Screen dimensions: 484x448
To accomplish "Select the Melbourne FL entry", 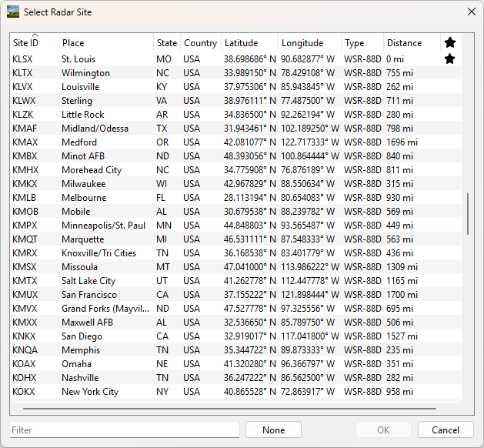I will pyautogui.click(x=235, y=198).
